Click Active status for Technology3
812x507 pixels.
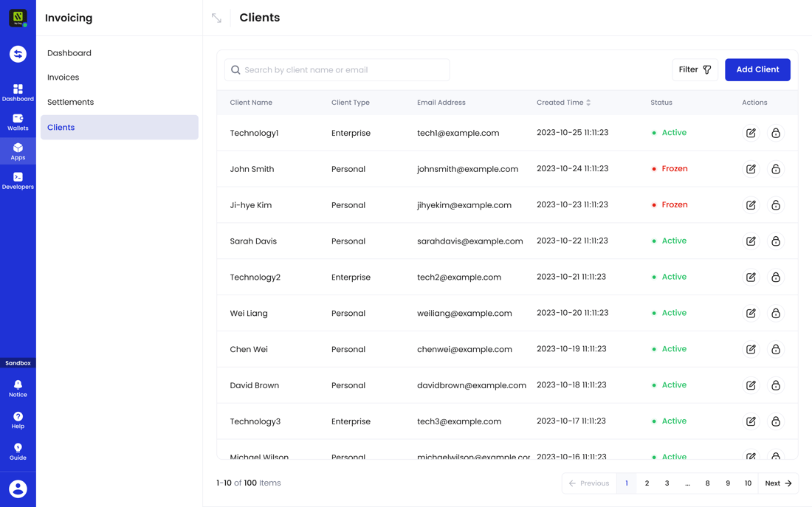(669, 421)
